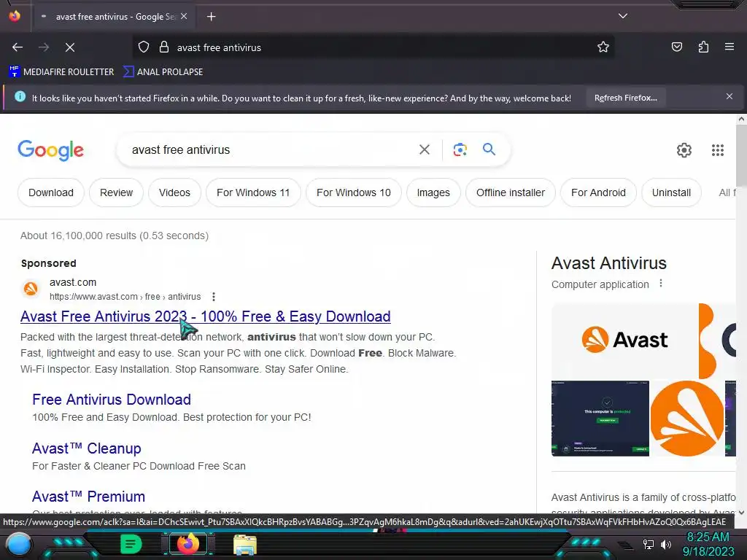Click the 'About 16,100,000 results' text
The height and width of the screenshot is (560, 747).
point(115,236)
